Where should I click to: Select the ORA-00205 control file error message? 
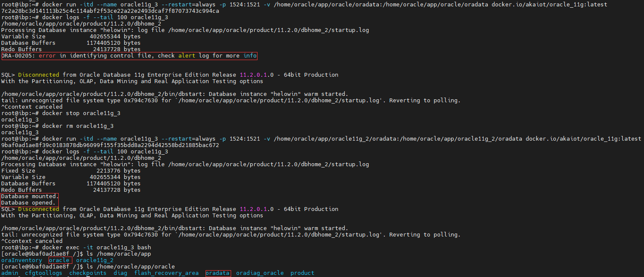[128, 55]
